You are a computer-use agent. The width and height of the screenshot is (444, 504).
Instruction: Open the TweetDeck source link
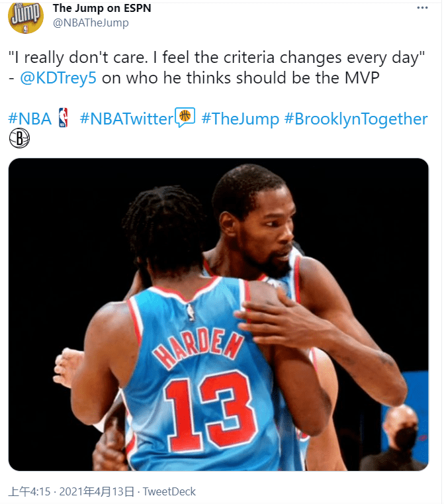click(x=169, y=491)
